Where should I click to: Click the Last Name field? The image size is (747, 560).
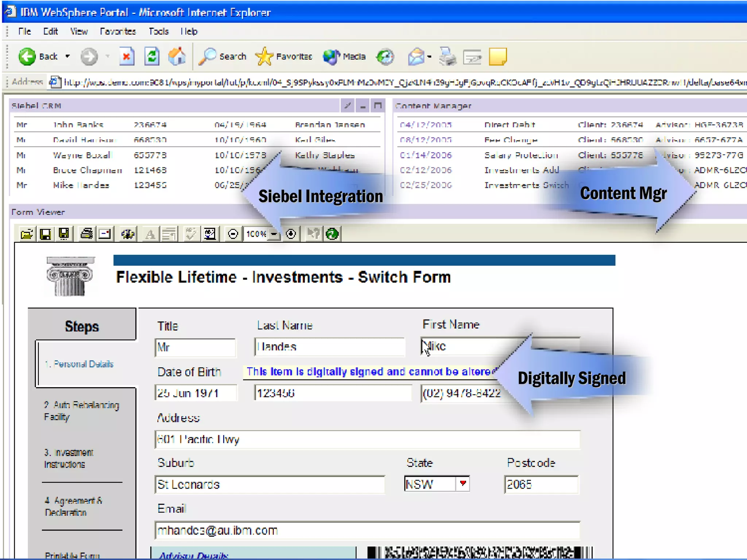coord(330,347)
